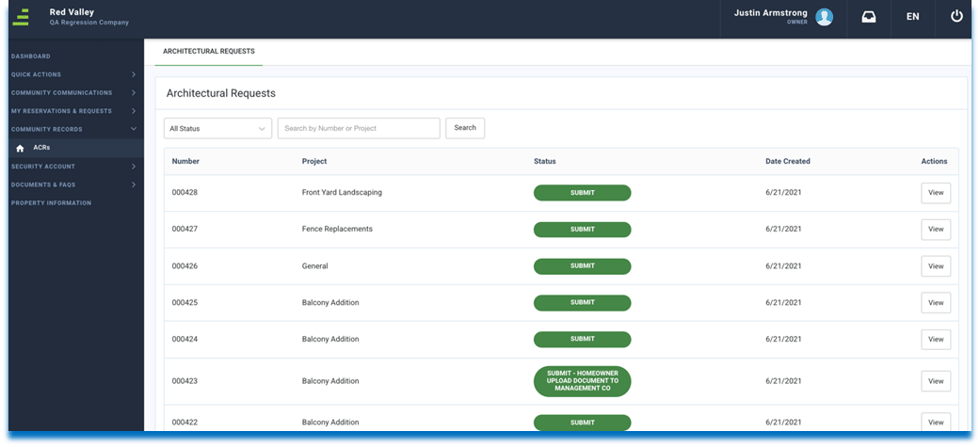The height and width of the screenshot is (447, 980).
Task: Open Property Information in the sidebar
Action: [x=51, y=202]
